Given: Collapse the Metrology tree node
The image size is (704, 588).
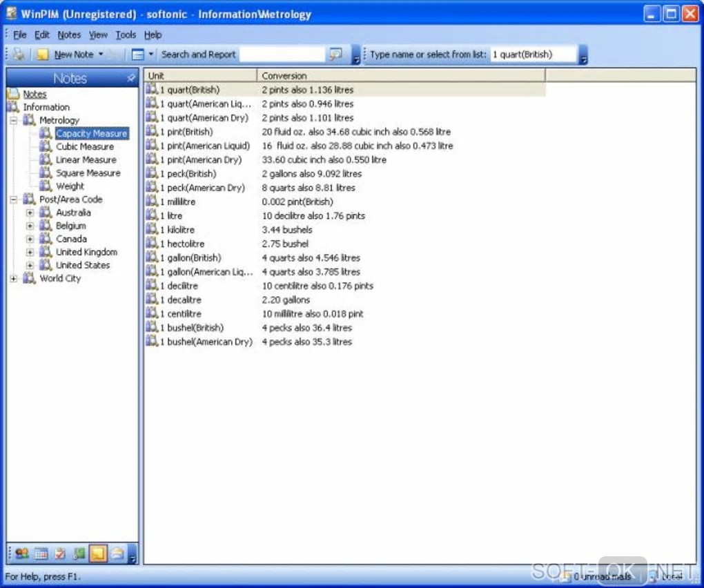Looking at the screenshot, I should [14, 120].
